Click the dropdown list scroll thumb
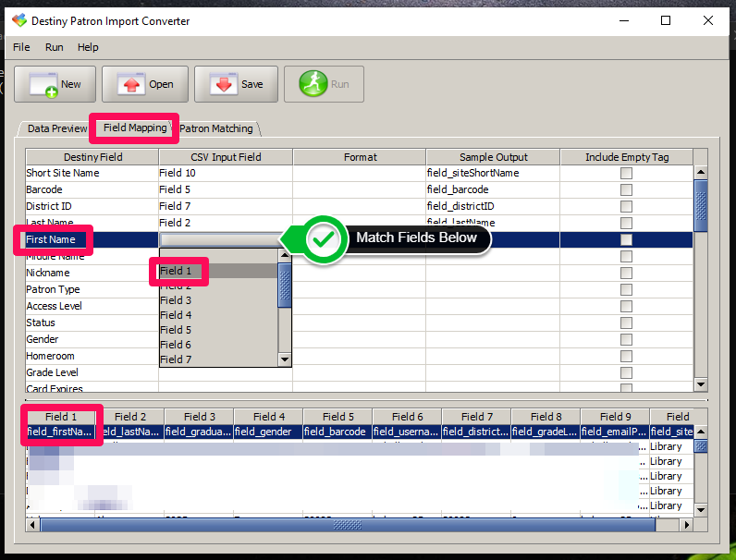Screen dimensions: 736x560 pos(285,286)
